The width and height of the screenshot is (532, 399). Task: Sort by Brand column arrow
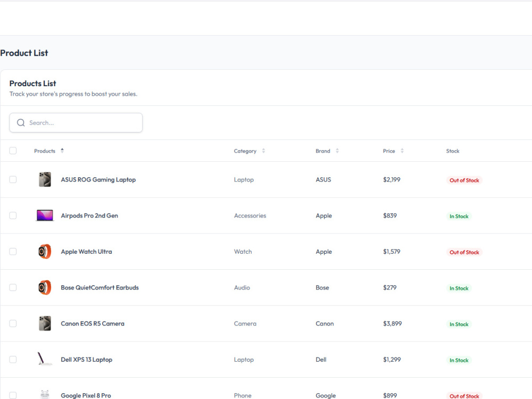click(337, 151)
